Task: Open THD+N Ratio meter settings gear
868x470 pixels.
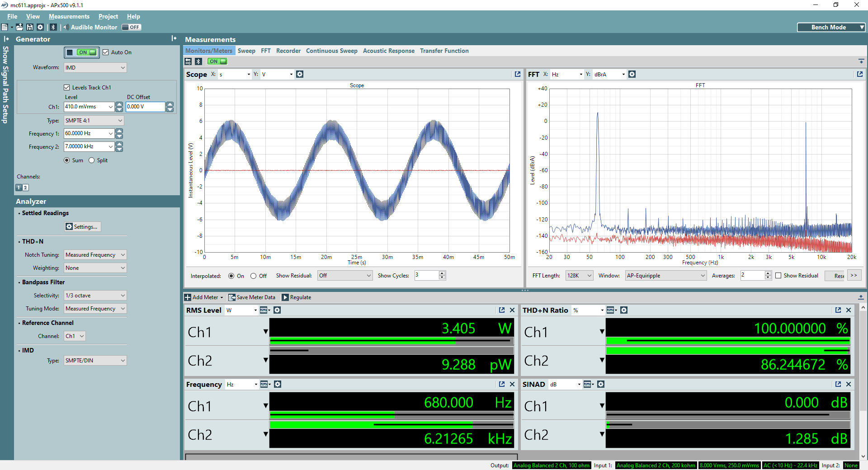Action: pyautogui.click(x=624, y=310)
